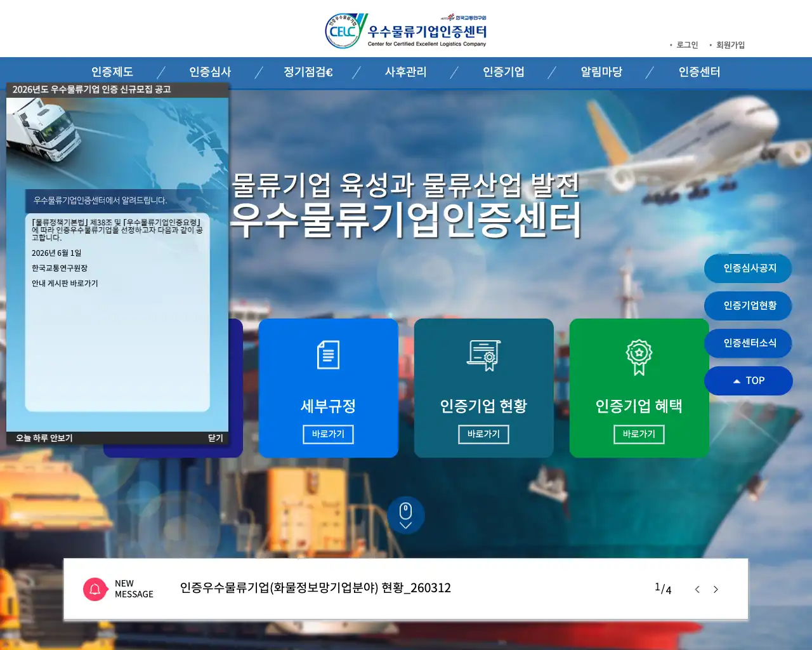This screenshot has height=650, width=812.
Task: Click the 한국교통연구원 small logo above the title
Action: (464, 18)
